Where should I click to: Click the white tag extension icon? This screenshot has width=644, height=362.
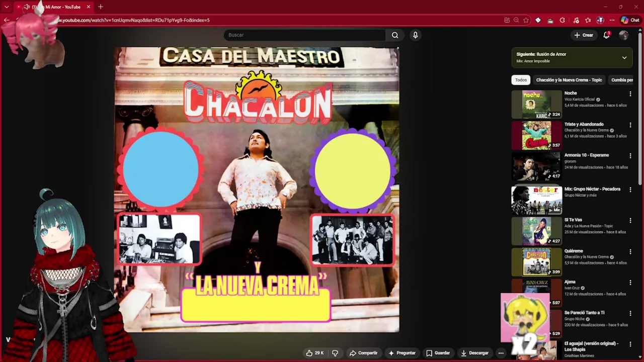coord(538,20)
